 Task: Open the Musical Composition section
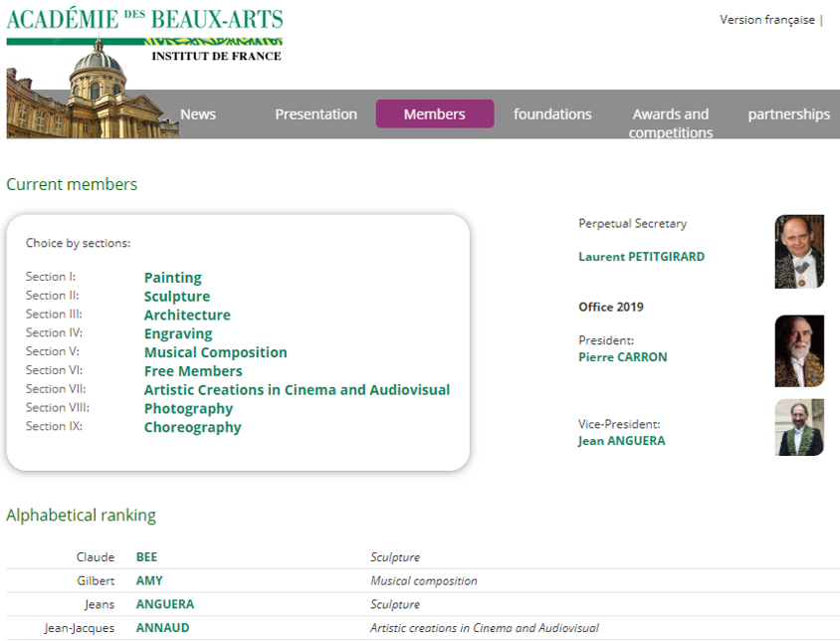(215, 352)
